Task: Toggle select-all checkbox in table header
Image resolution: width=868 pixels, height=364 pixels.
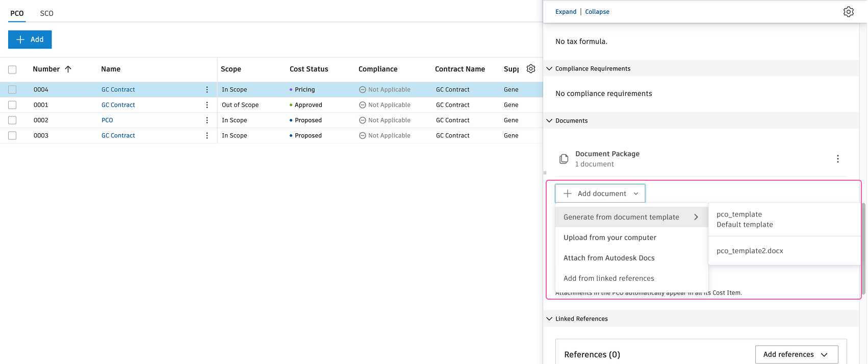Action: click(x=12, y=69)
